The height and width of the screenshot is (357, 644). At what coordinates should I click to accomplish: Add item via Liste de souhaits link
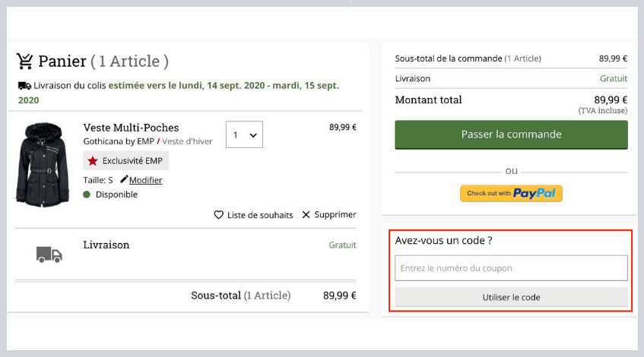[260, 215]
